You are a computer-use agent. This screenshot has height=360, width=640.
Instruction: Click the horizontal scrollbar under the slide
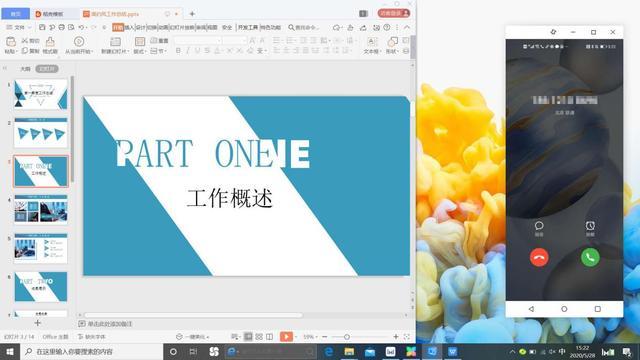193,315
